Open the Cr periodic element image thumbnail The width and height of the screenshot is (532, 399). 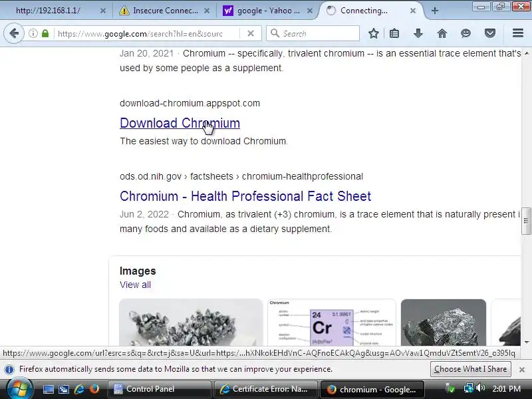tap(332, 323)
